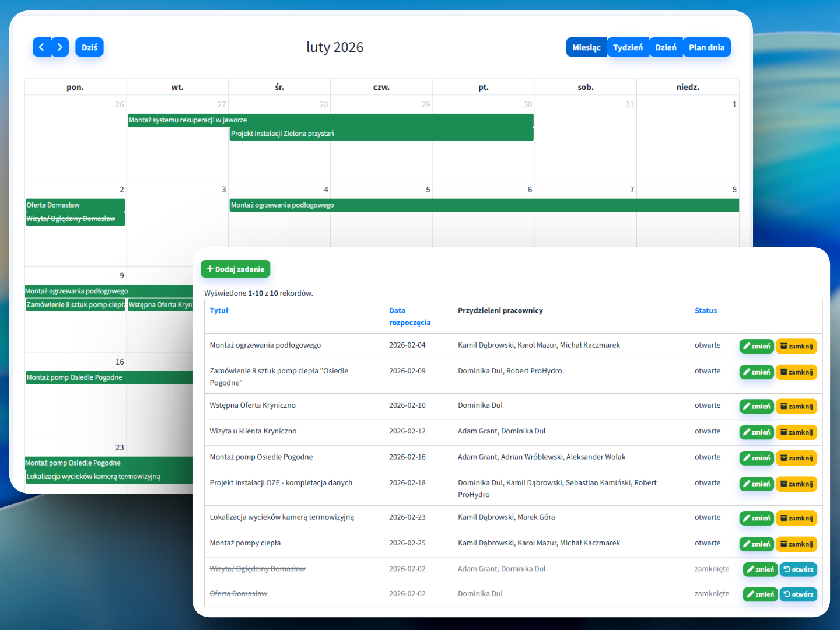The height and width of the screenshot is (630, 840).
Task: Click zmień for Wstępna Oferta Kryniczno
Action: pyautogui.click(x=757, y=406)
